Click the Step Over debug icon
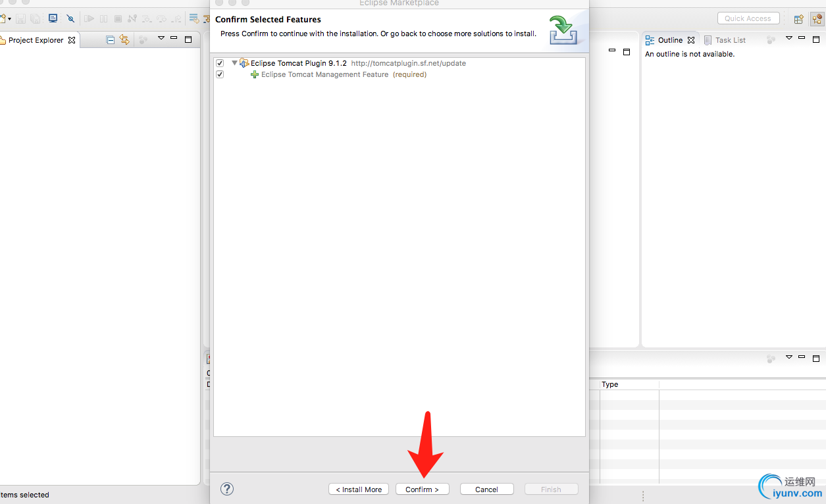The width and height of the screenshot is (826, 504). (x=161, y=18)
